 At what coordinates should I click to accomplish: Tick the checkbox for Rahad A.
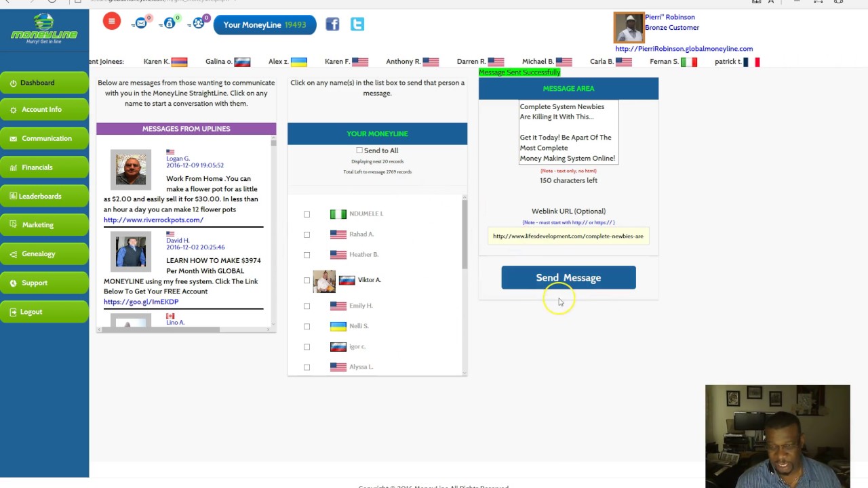307,235
